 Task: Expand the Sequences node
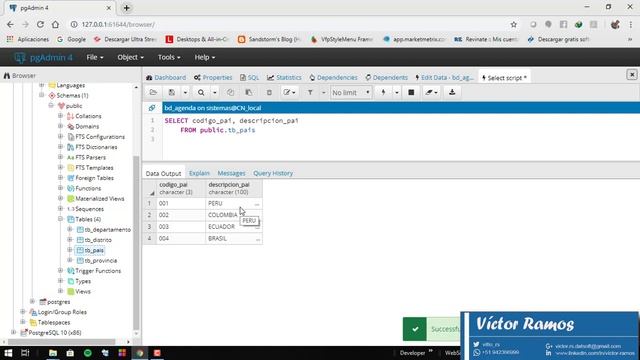[60, 209]
